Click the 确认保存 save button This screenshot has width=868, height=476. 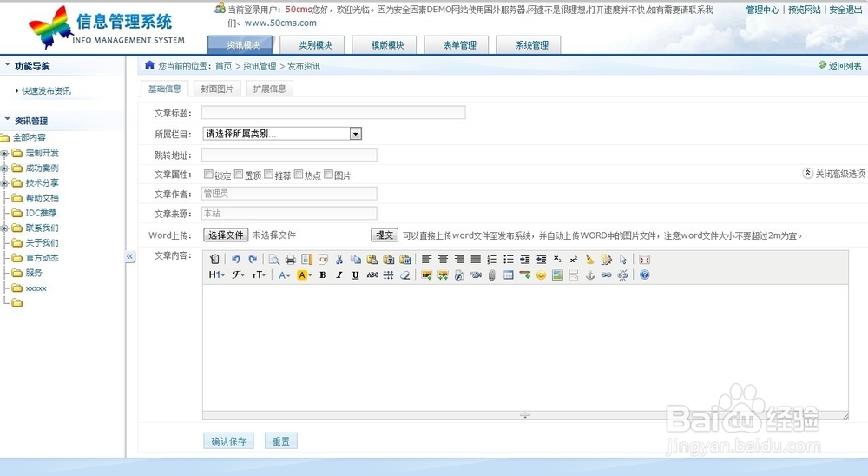pyautogui.click(x=228, y=441)
